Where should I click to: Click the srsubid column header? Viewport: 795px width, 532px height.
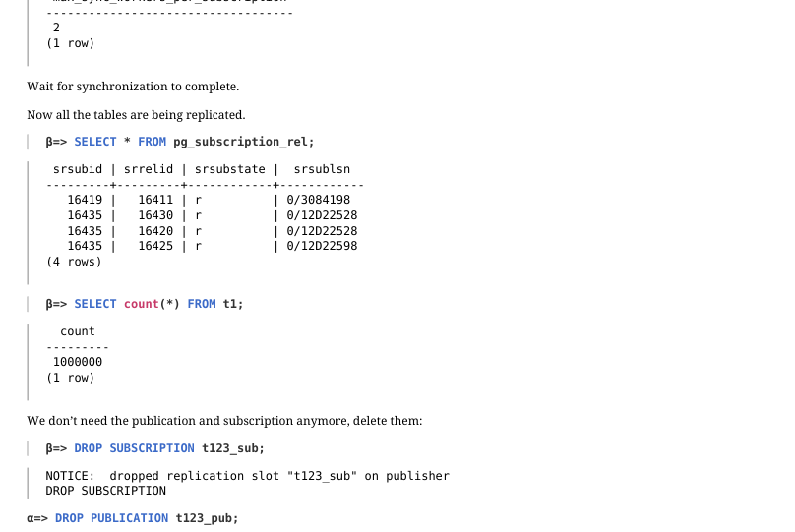78,169
